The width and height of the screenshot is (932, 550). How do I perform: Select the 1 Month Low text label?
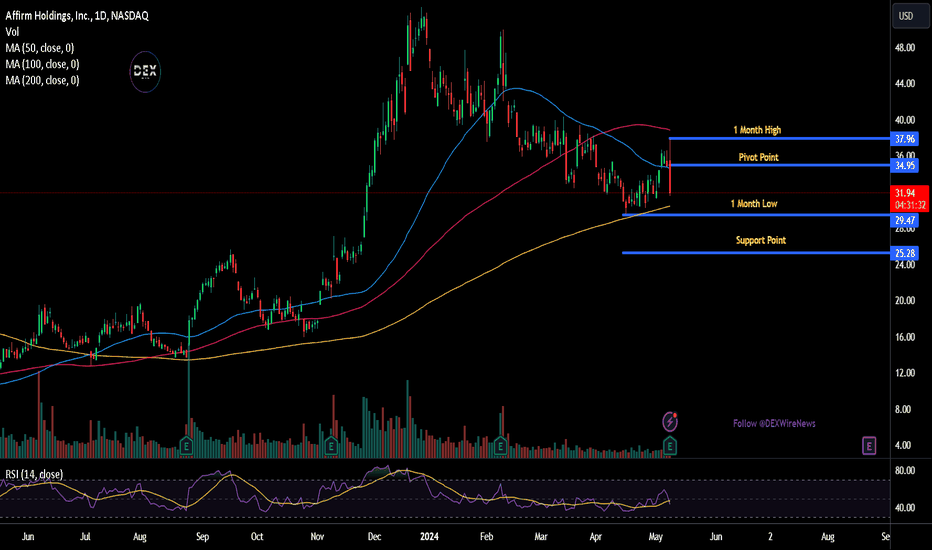tap(754, 204)
